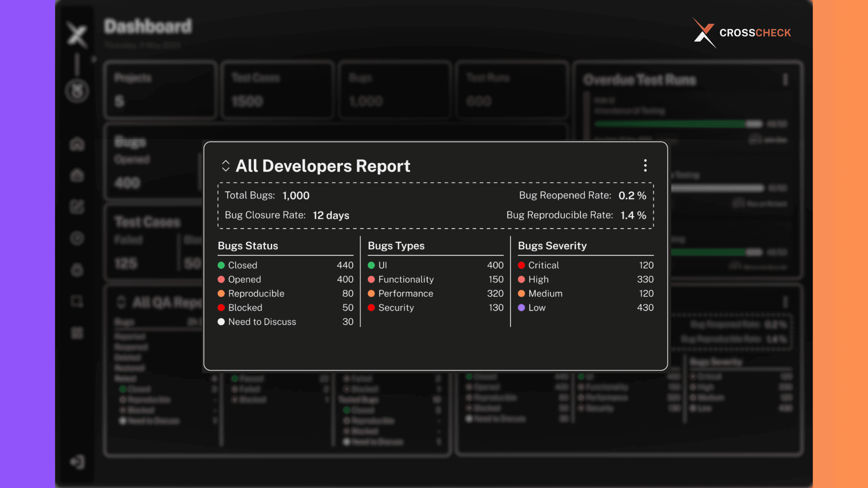Select the Opened status row
The height and width of the screenshot is (488, 868).
coord(285,279)
